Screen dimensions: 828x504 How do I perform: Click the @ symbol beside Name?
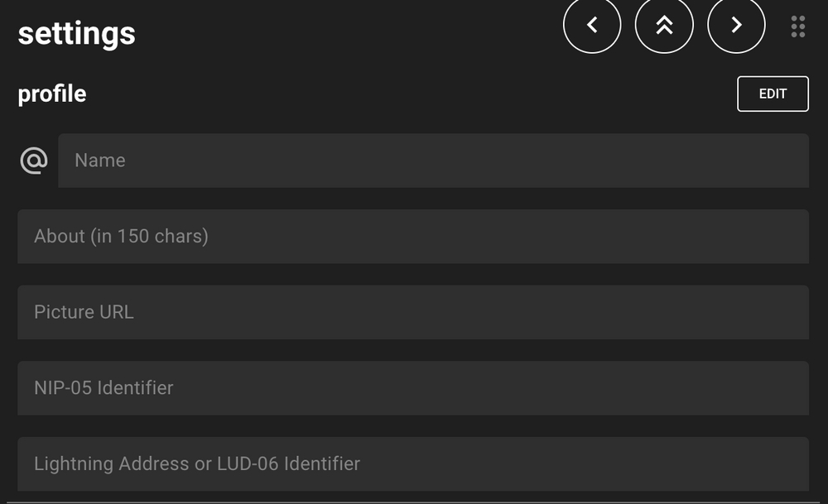pos(34,161)
